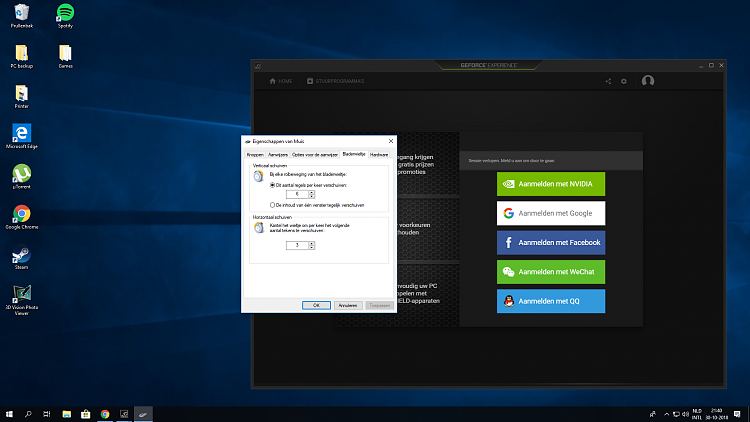
Task: Click 'Aanmelden met NVIDIA'
Action: pyautogui.click(x=551, y=184)
